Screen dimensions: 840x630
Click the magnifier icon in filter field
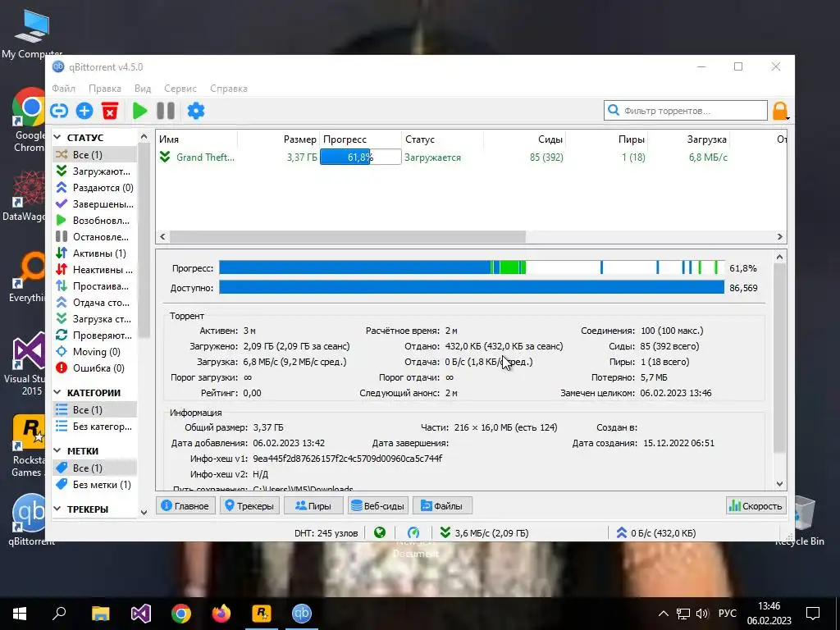point(614,111)
